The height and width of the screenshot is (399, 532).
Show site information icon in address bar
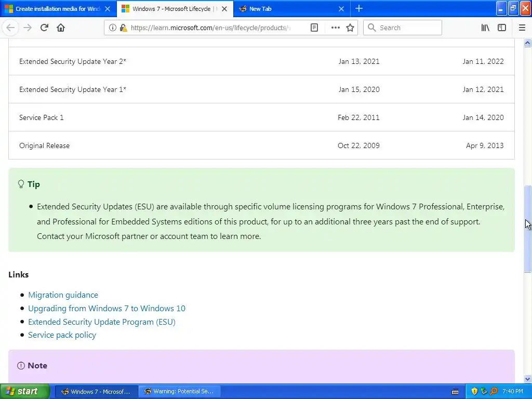(112, 28)
